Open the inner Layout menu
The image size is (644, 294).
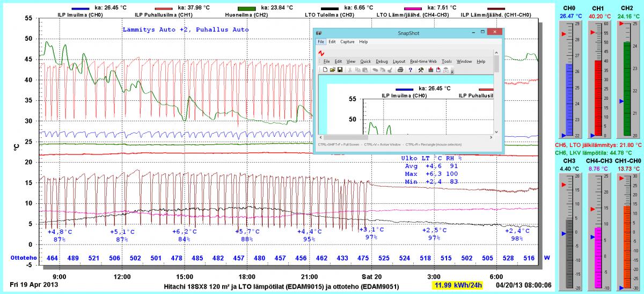tap(399, 62)
